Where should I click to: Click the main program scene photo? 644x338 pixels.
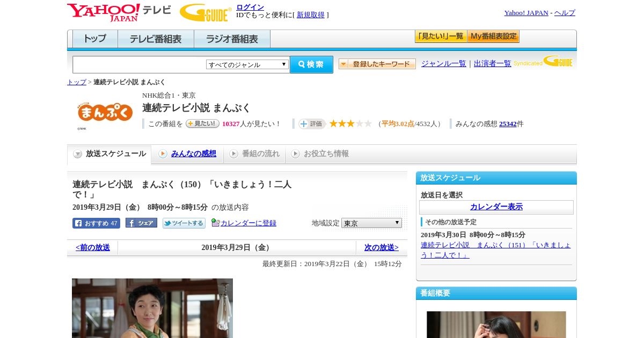tap(152, 308)
